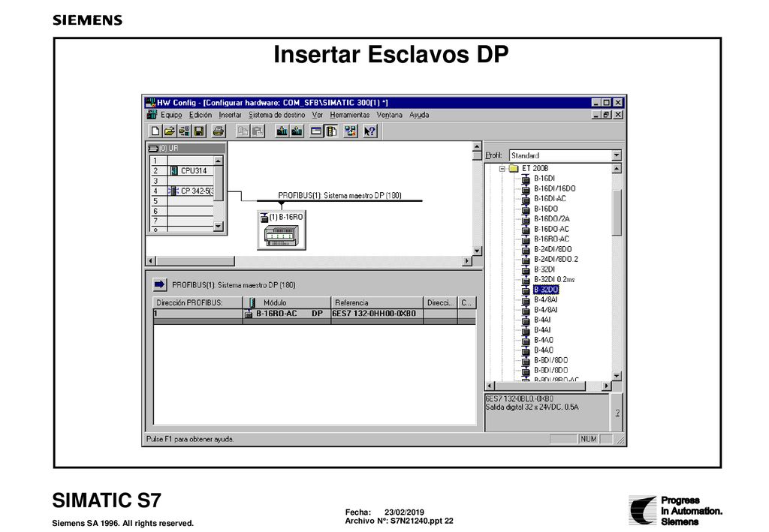Click catalog horizontal scrollbar right arrow
This screenshot has width=769, height=532.
click(x=607, y=386)
